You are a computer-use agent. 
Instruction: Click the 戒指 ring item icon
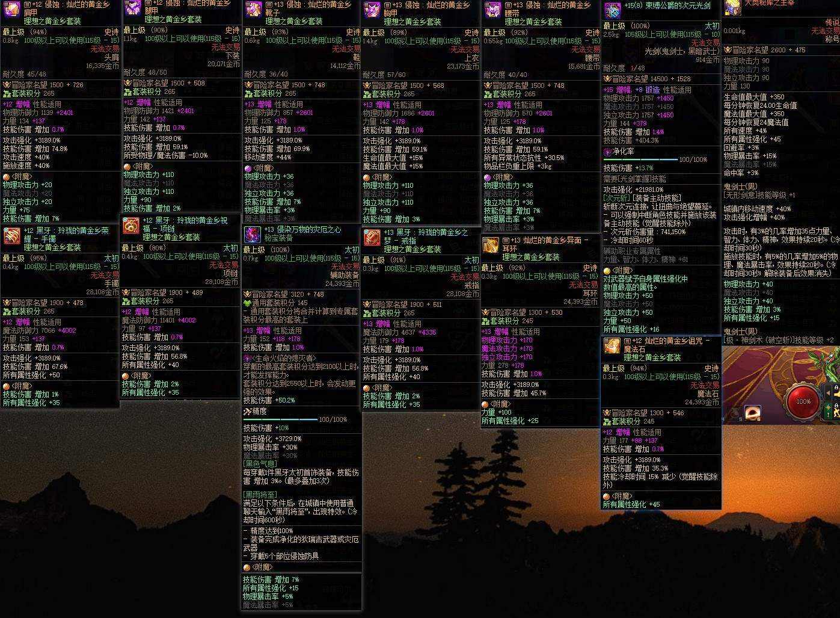372,238
